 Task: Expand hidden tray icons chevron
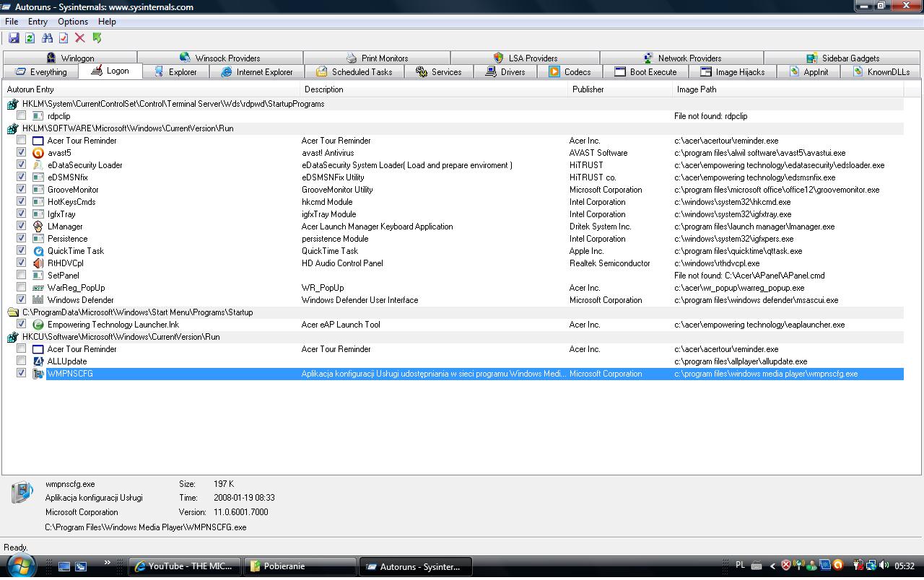[772, 566]
